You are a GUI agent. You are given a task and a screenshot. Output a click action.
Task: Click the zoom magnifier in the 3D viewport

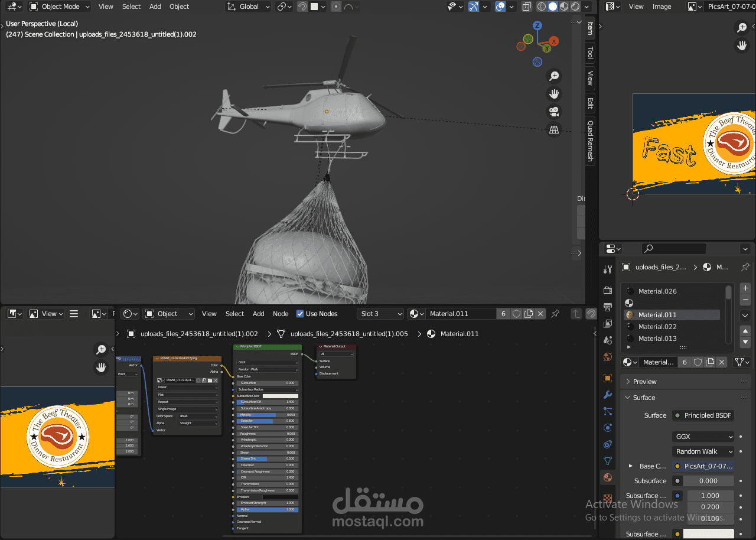[x=554, y=76]
